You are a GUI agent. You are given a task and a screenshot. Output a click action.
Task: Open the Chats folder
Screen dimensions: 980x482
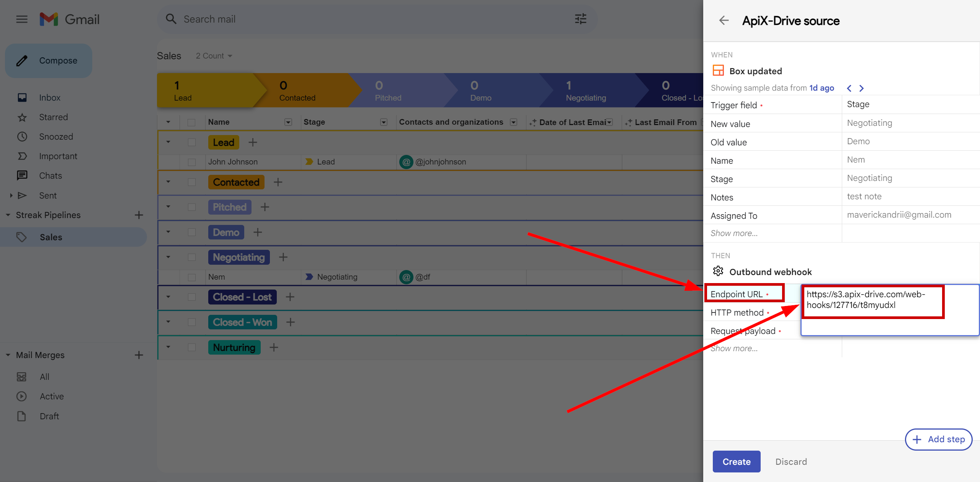coord(51,176)
